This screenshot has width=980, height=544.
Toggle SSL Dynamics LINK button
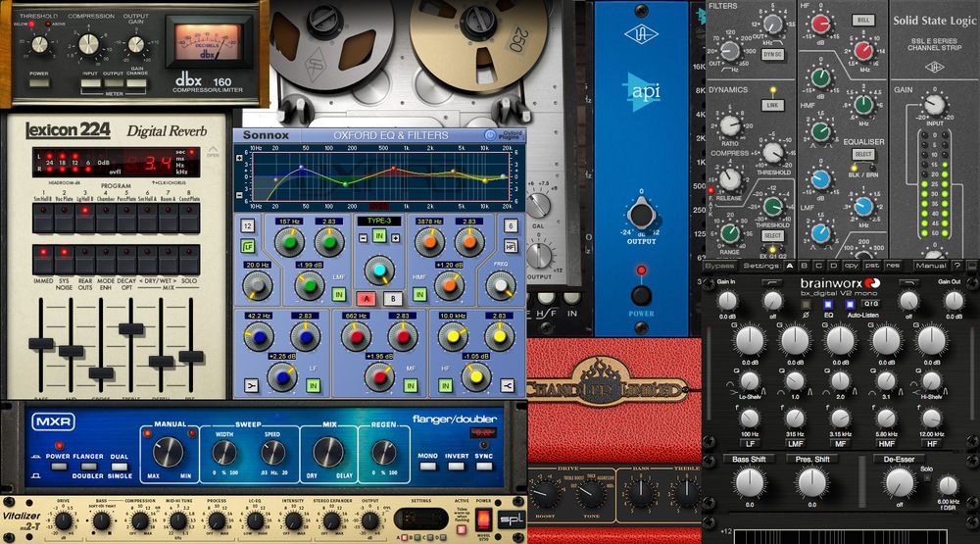(772, 105)
